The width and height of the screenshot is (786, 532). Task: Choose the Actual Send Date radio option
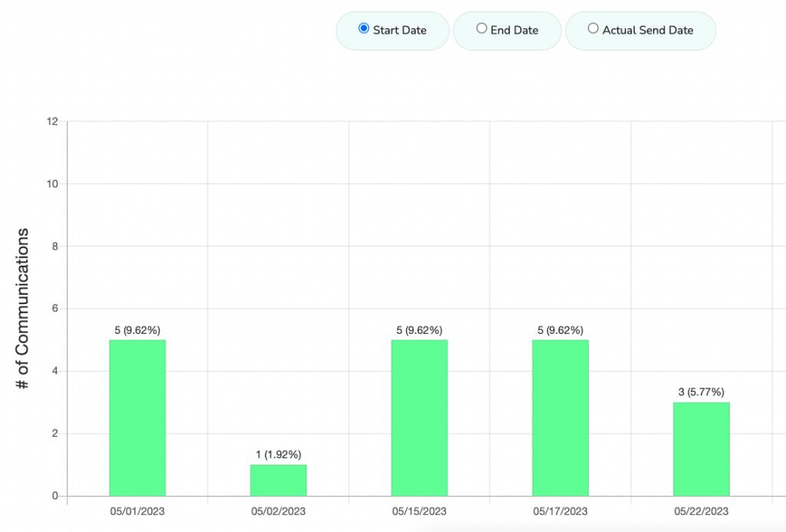[593, 29]
